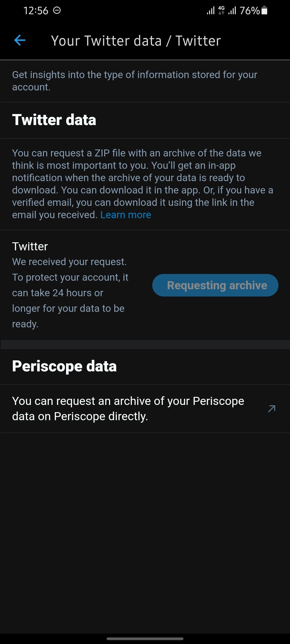Tap the 4G network icon
The height and width of the screenshot is (644, 290).
(x=221, y=11)
